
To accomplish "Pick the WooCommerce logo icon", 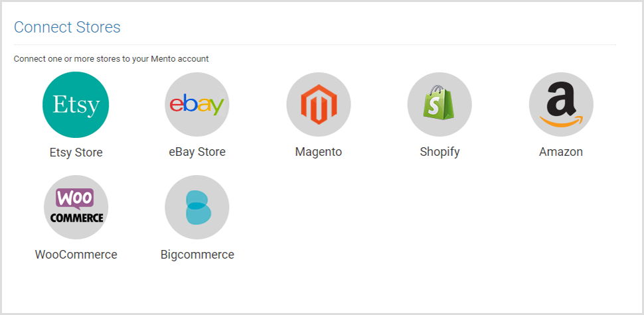I will point(76,207).
